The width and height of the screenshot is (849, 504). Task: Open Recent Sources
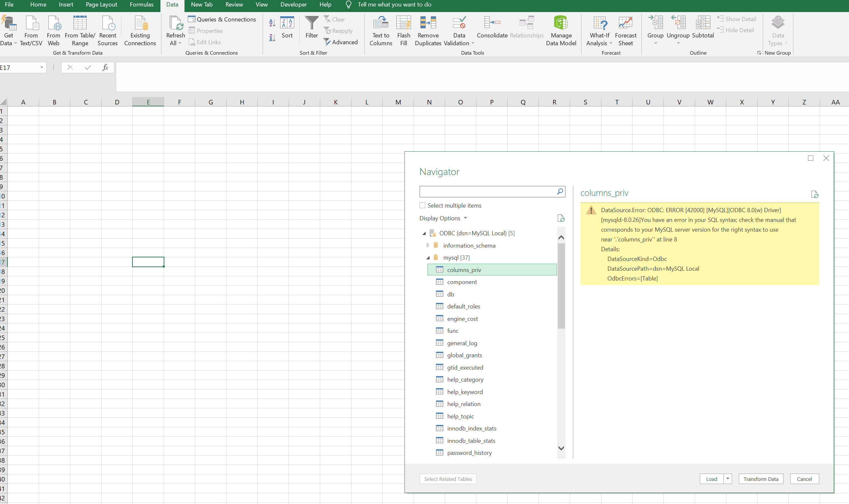108,31
